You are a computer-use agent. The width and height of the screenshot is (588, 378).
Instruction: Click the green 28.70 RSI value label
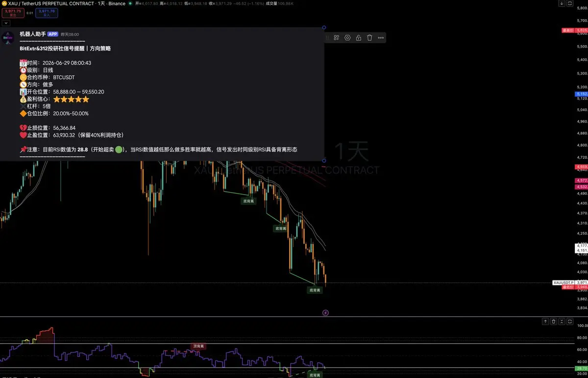582,368
